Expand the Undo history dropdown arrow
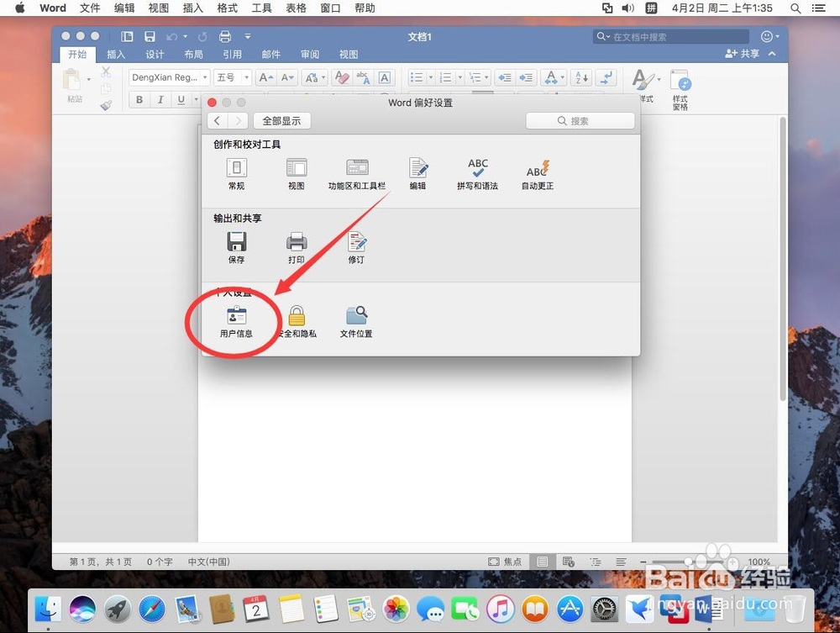 186,36
